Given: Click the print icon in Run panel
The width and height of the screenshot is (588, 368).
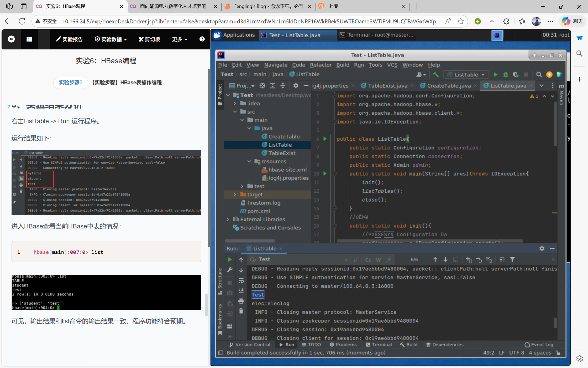Looking at the screenshot, I should [241, 301].
